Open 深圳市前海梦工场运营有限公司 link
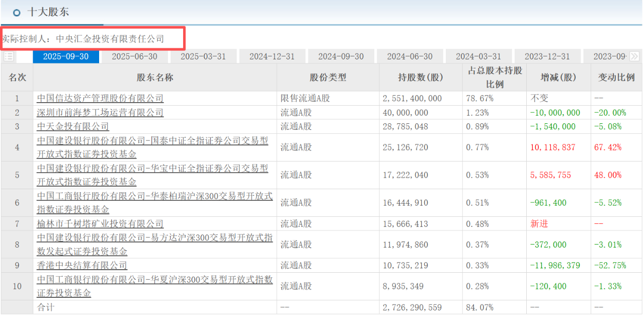This screenshot has width=644, height=319. pos(100,113)
